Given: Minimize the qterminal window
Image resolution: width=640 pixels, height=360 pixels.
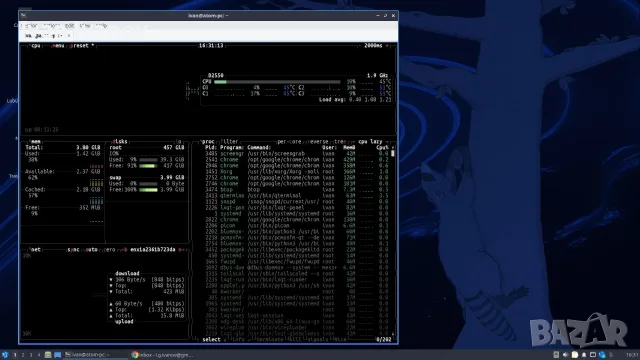Looking at the screenshot, I should [x=378, y=16].
